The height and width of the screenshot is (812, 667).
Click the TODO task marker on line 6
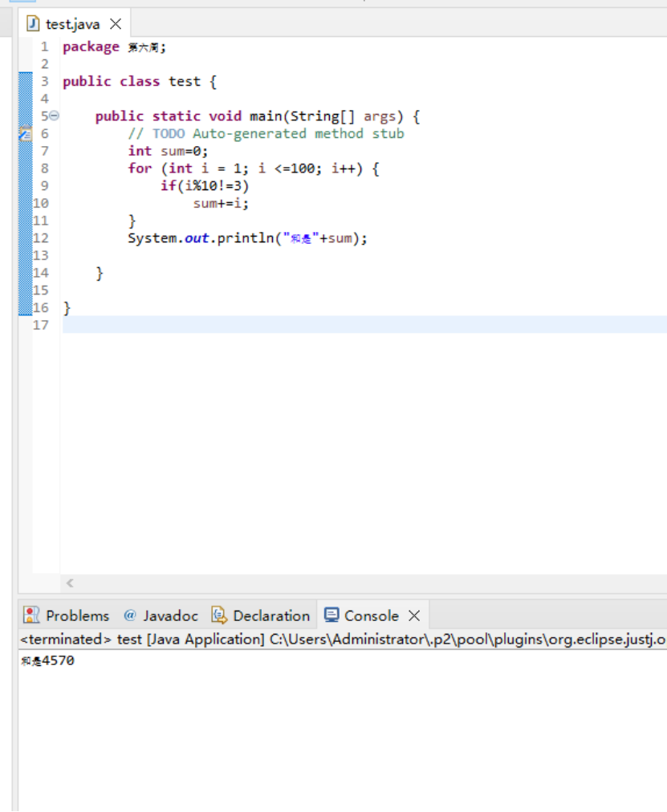point(26,134)
